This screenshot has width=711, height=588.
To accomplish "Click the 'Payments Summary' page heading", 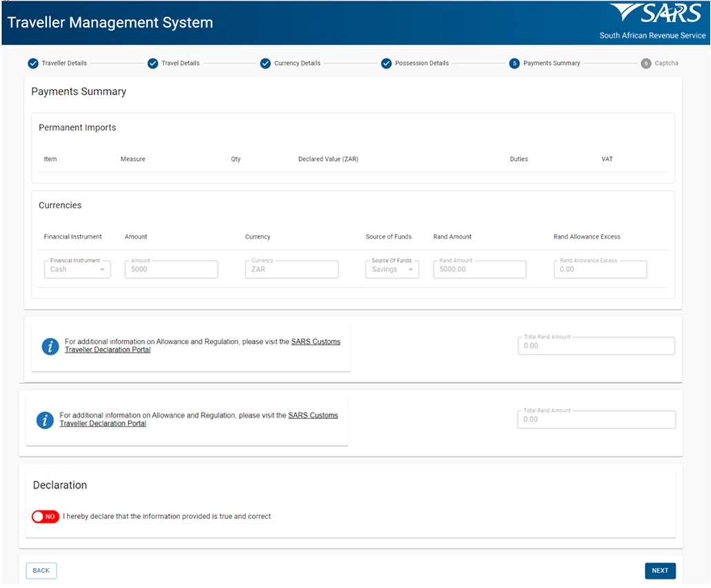I will tap(79, 92).
